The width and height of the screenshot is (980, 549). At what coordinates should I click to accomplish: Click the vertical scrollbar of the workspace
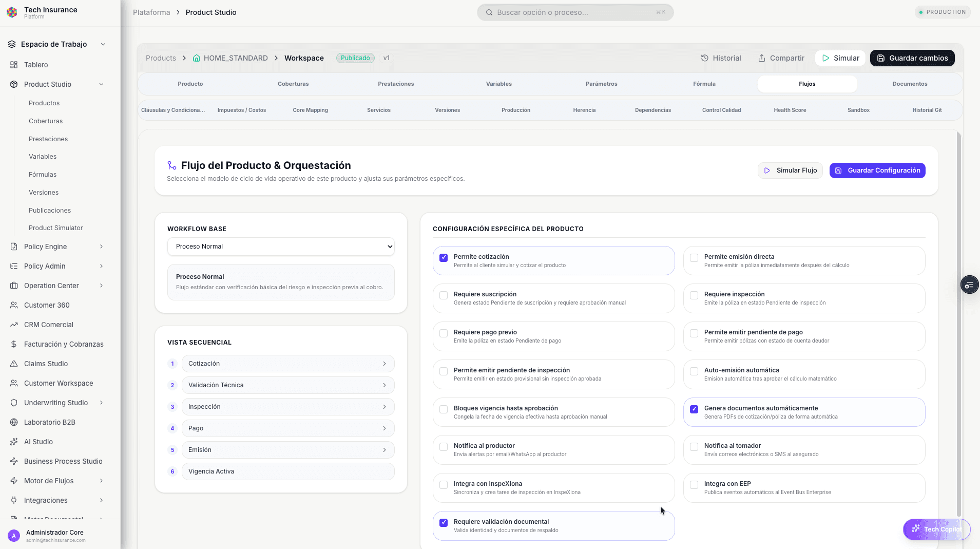958,324
